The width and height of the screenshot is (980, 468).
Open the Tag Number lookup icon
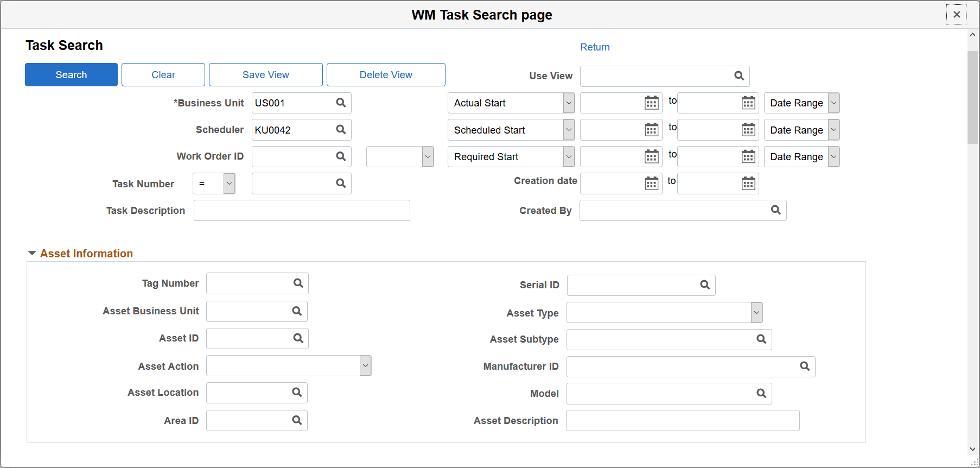(298, 283)
